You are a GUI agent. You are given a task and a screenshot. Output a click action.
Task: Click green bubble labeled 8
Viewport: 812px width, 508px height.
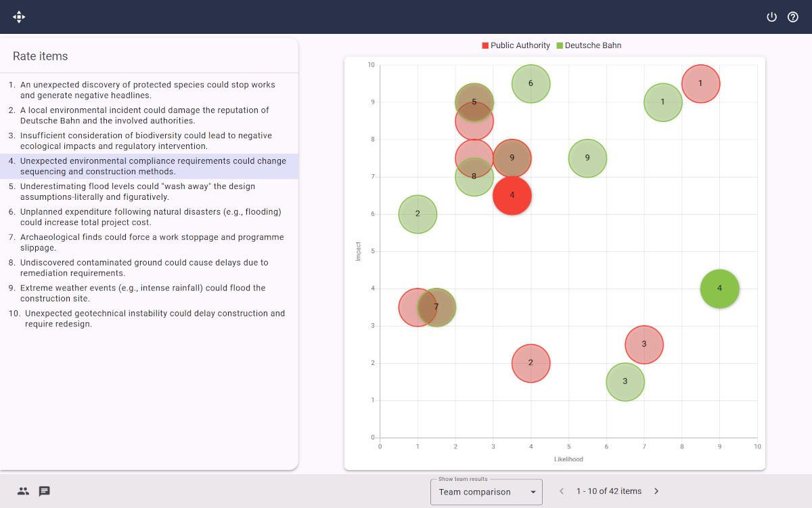point(474,177)
